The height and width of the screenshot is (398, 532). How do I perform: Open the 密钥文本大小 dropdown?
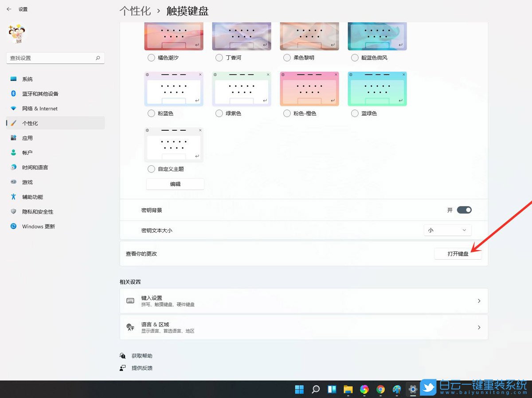pyautogui.click(x=447, y=230)
